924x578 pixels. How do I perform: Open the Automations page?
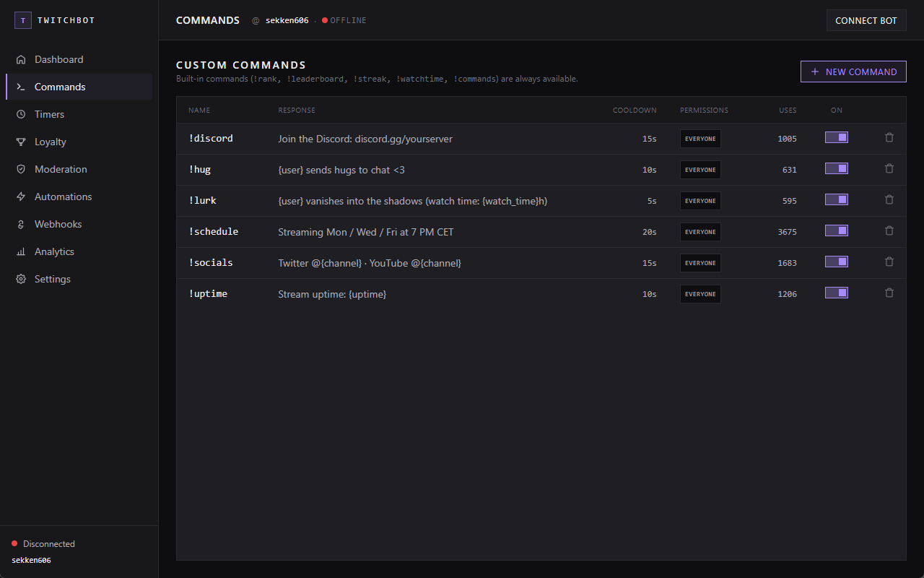tap(79, 197)
